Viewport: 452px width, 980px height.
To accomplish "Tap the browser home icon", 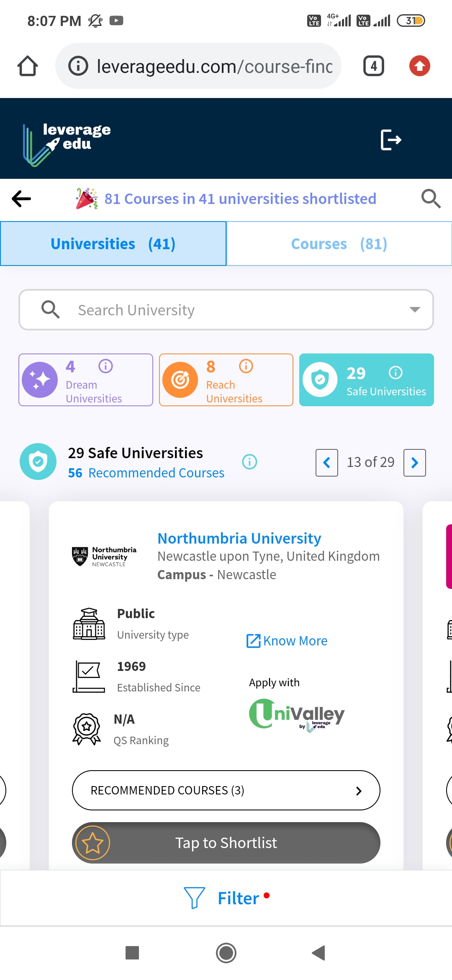I will pyautogui.click(x=28, y=66).
